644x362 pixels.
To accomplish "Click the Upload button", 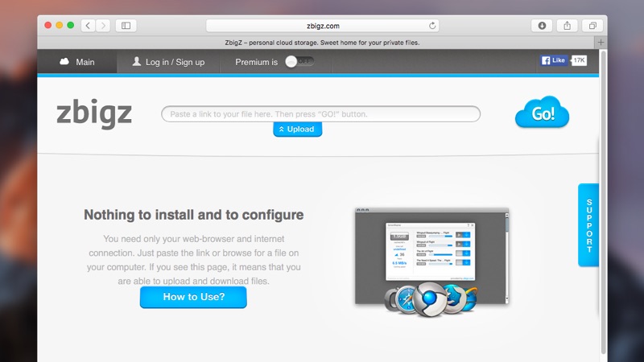I will tap(297, 130).
